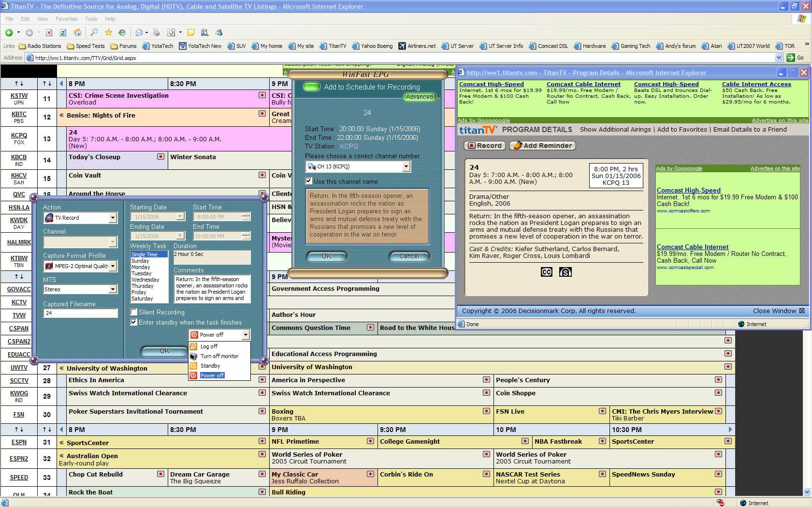Click OK in the recording task settings dialog

tap(164, 351)
